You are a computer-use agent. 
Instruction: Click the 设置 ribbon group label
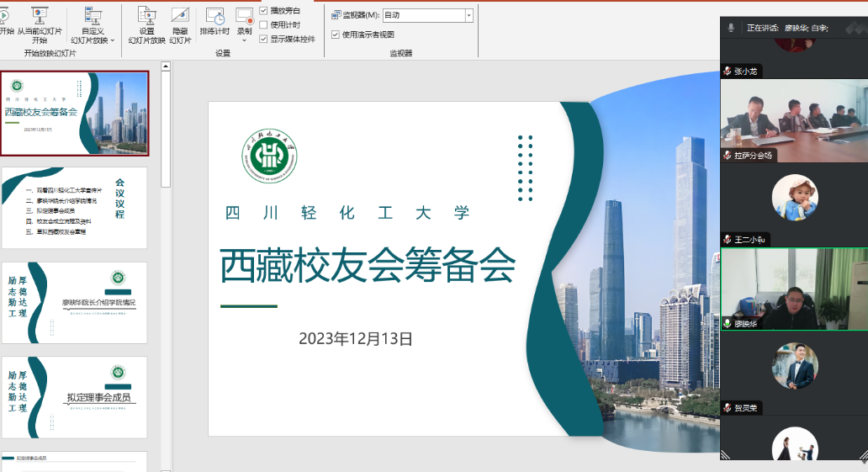pos(223,53)
